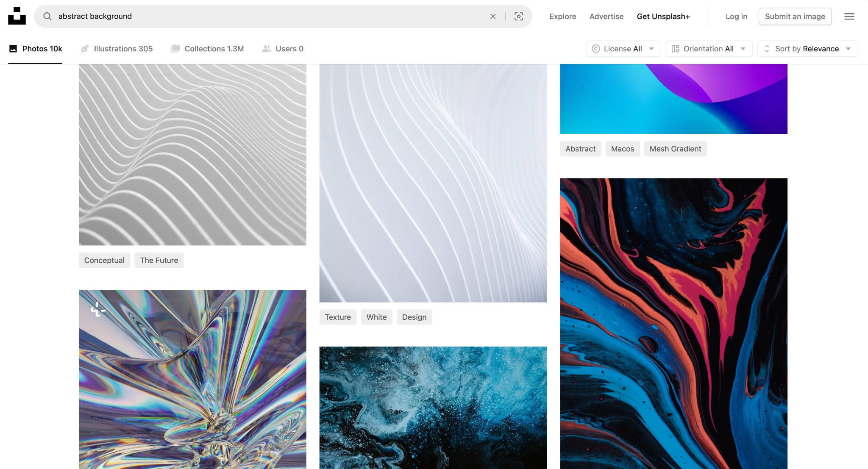868x469 pixels.
Task: Open the Orientation All dropdown
Action: pyautogui.click(x=709, y=49)
